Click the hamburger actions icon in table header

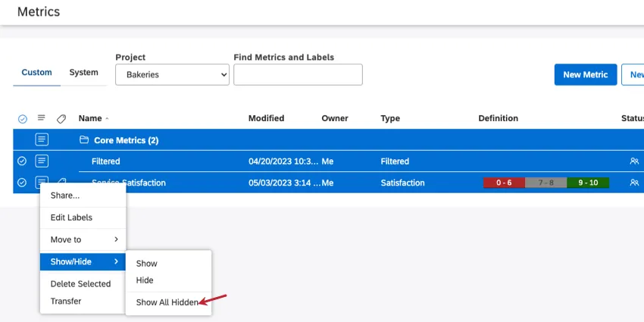click(42, 118)
